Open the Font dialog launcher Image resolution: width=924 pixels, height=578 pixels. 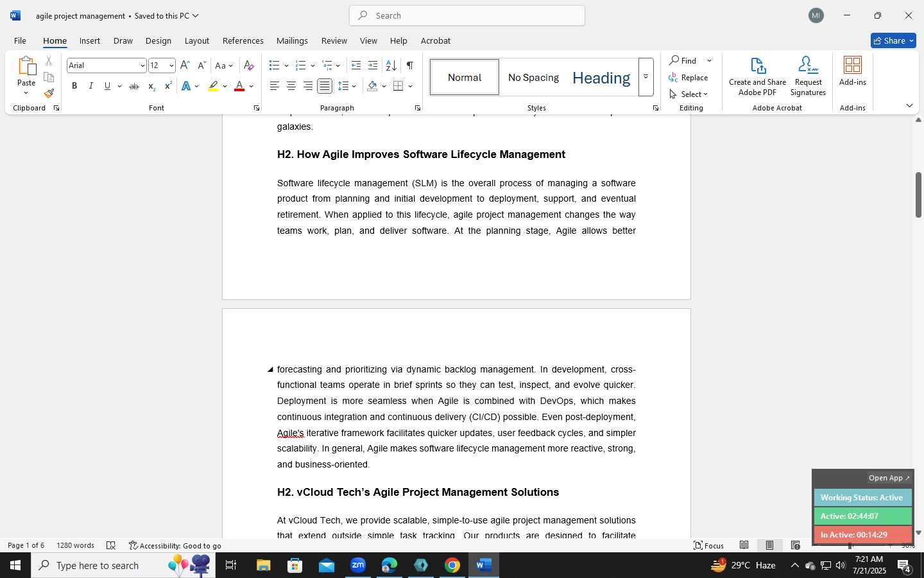256,108
